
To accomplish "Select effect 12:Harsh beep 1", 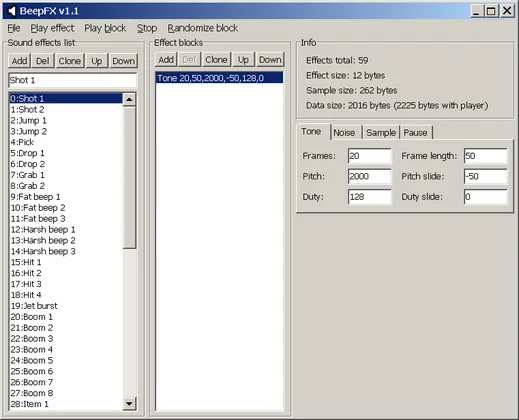I will [x=66, y=230].
